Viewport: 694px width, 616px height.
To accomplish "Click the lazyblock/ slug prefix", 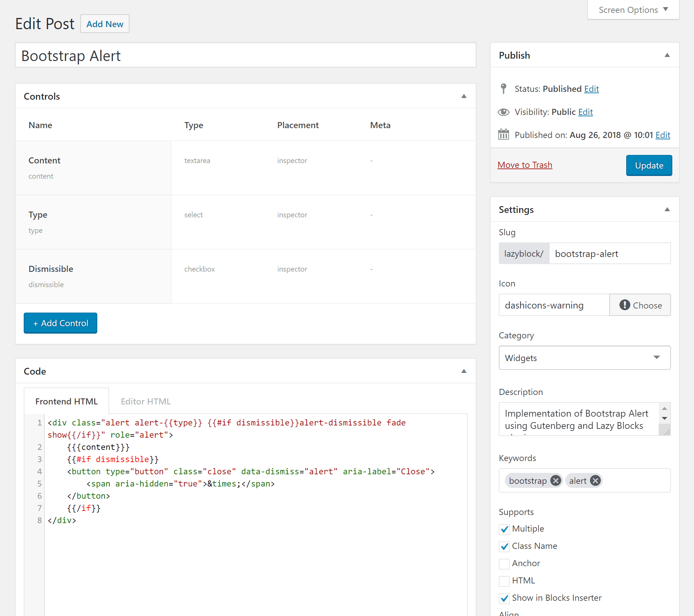I will point(524,254).
